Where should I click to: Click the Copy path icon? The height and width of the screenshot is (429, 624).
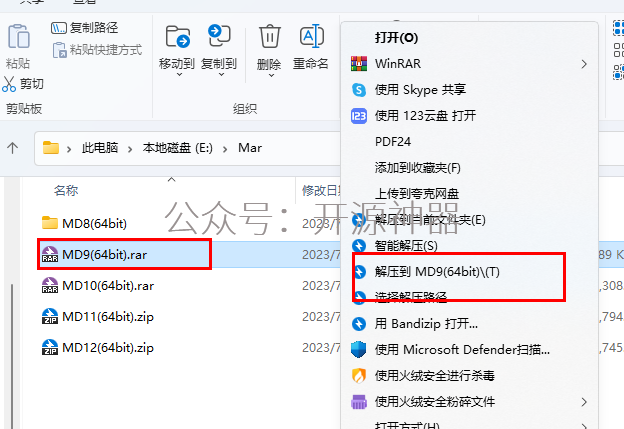[x=59, y=28]
